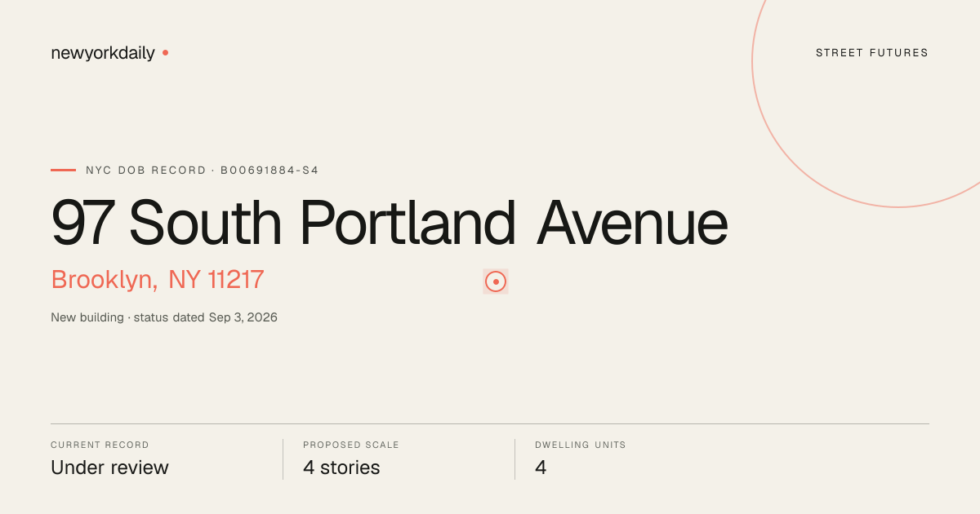Select the word Avenue in the headline
This screenshot has height=514, width=980.
632,223
